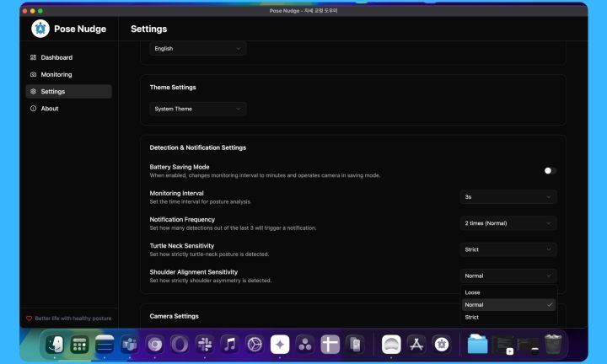
Task: Enable the Battery Saving Mode switch
Action: [x=549, y=170]
